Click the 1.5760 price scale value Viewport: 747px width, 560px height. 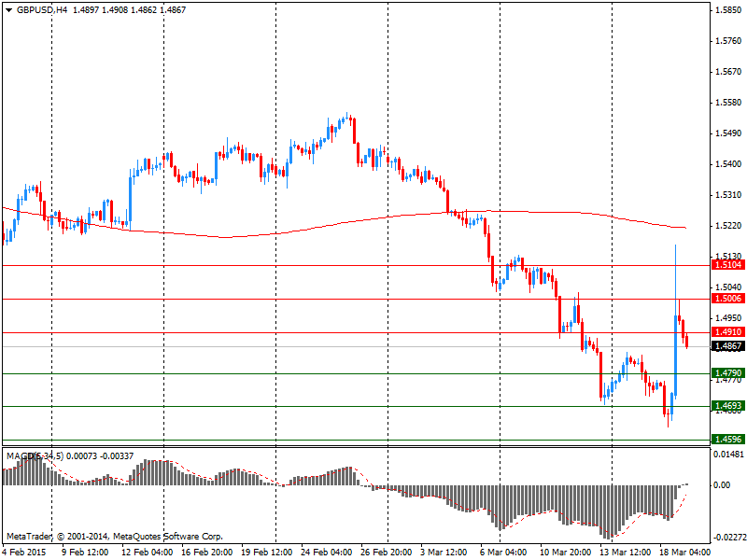(728, 41)
